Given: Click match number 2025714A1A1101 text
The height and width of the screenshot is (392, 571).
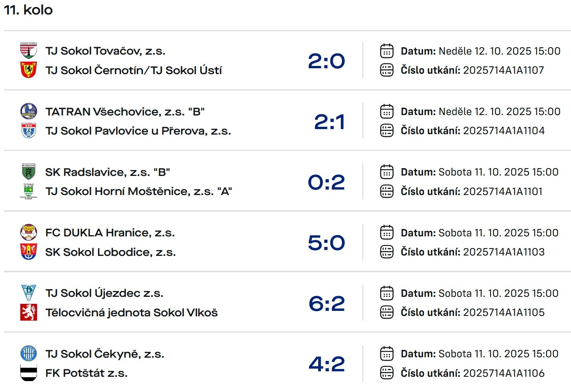Looking at the screenshot, I should coord(503,192).
